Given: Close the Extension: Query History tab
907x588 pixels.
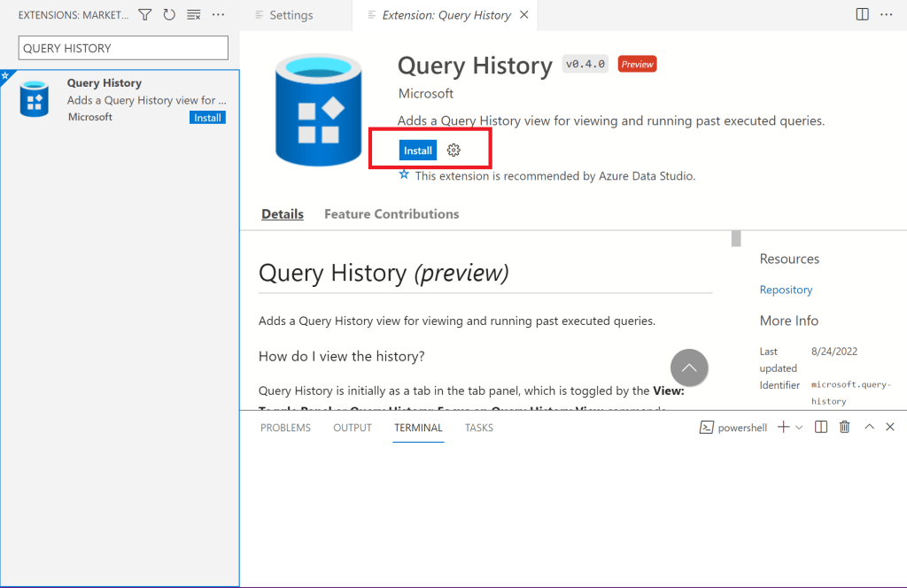Looking at the screenshot, I should (524, 15).
